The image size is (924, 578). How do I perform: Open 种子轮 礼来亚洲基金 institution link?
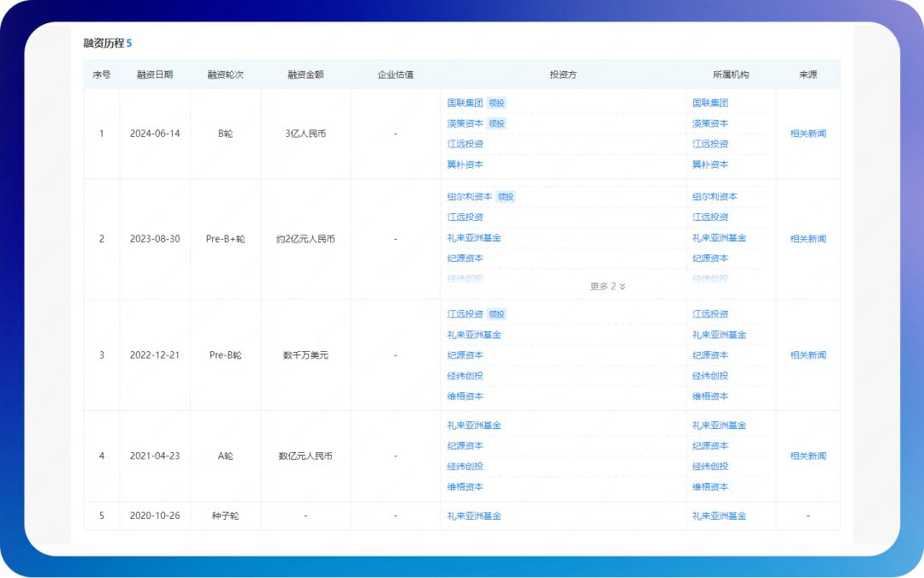click(720, 516)
